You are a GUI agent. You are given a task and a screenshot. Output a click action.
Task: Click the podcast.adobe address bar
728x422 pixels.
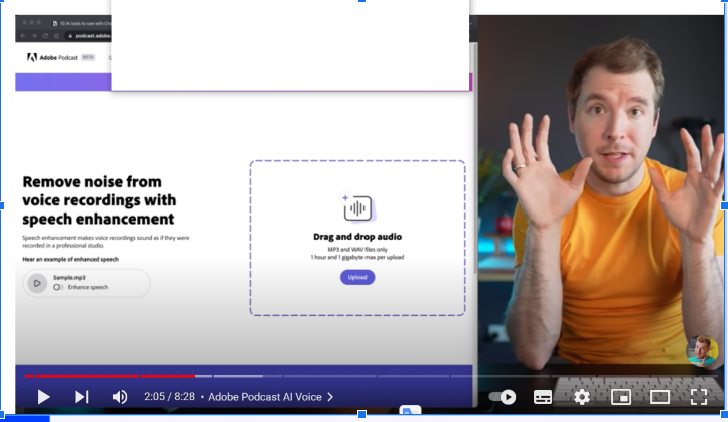(x=89, y=36)
